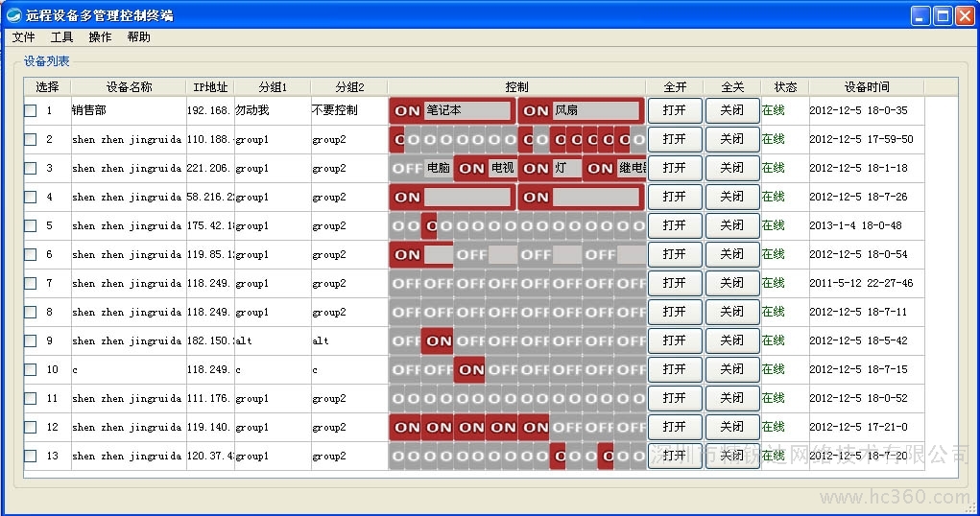Toggle the 灯 ON switch in row 3
The width and height of the screenshot is (980, 516).
point(550,168)
